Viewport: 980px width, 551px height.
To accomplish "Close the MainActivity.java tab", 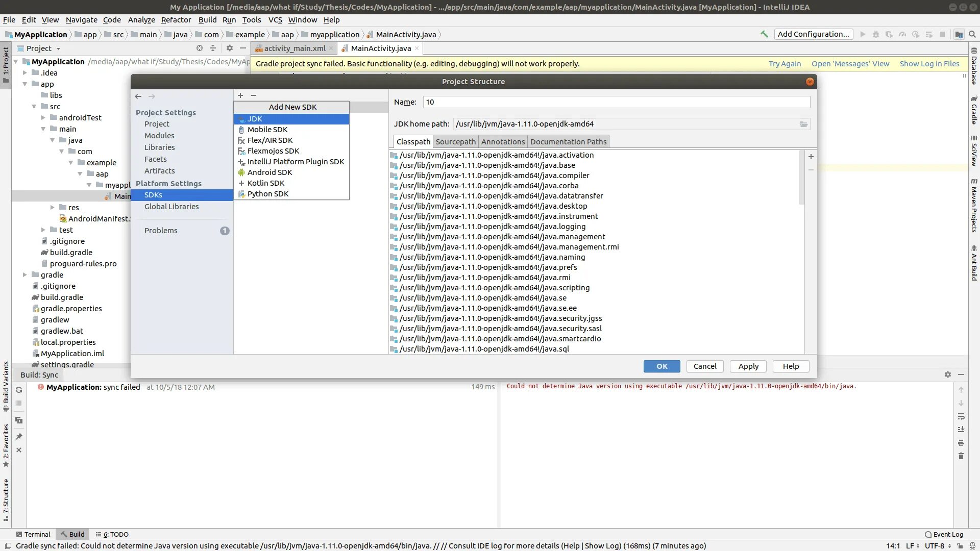I will pos(416,48).
